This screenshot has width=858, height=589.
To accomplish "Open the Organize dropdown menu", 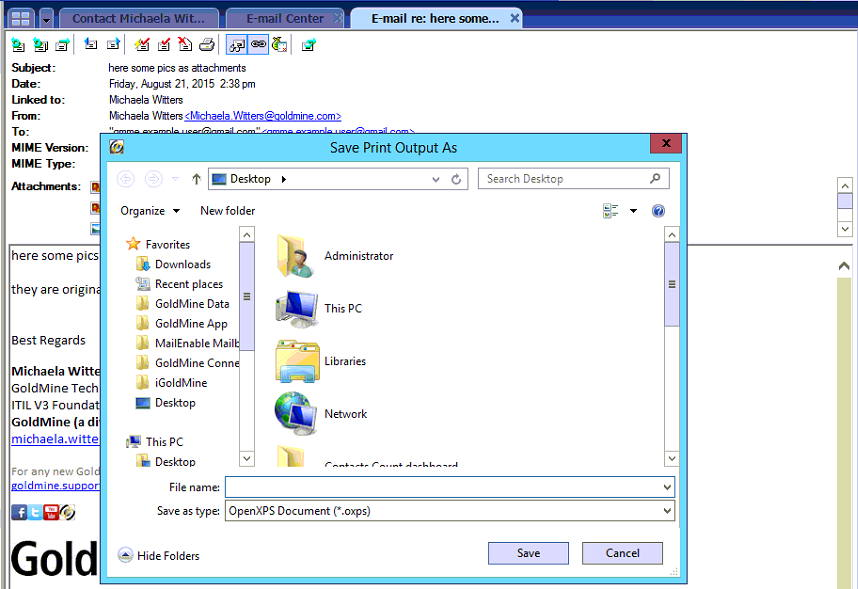I will 150,211.
